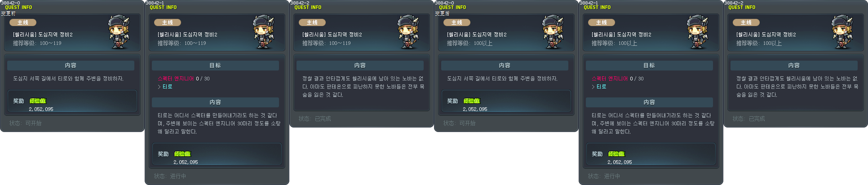
Task: Click 主线 badge in the 变更前 panel
Action: (22, 22)
